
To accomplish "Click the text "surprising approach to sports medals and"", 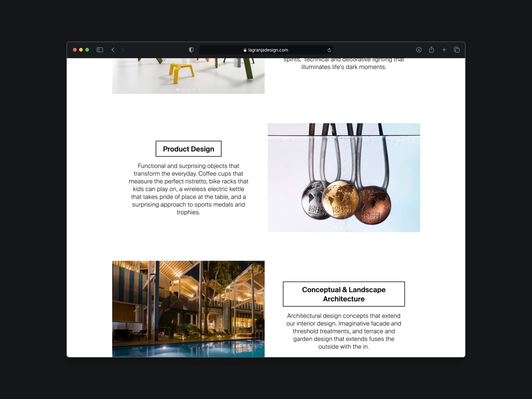I will 189,205.
